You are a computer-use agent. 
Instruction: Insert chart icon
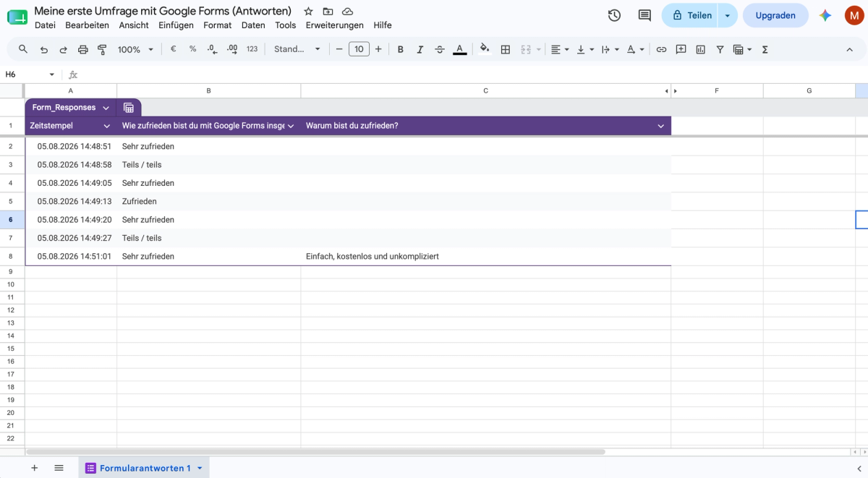click(700, 49)
